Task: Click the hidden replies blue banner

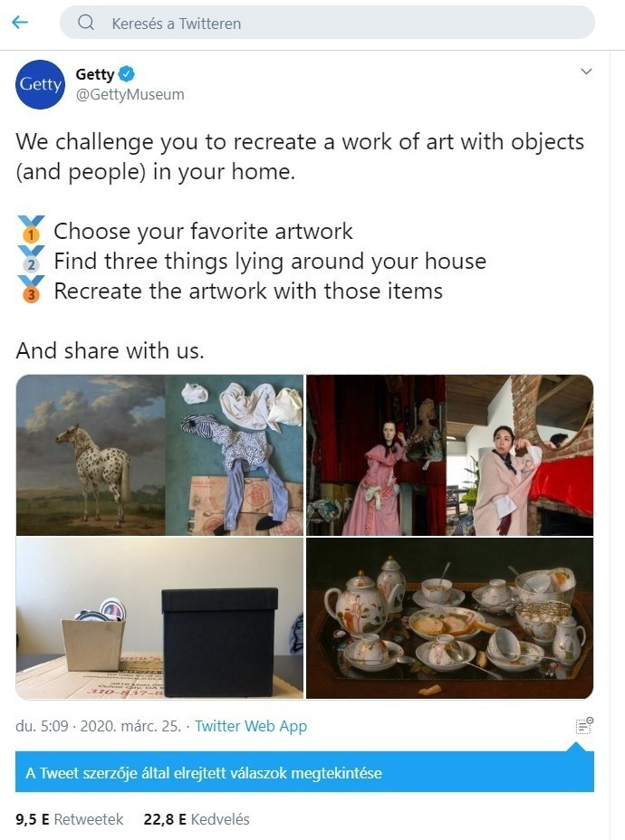Action: (x=304, y=772)
